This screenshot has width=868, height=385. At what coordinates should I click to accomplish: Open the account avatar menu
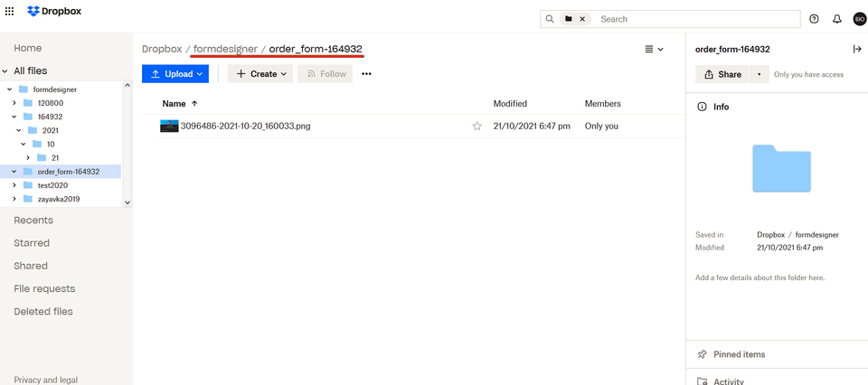(859, 19)
